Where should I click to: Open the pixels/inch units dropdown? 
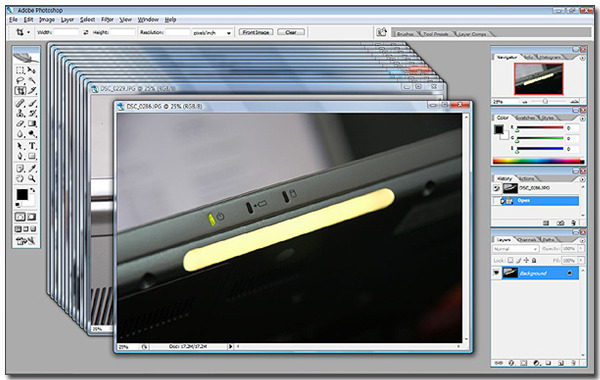[212, 33]
